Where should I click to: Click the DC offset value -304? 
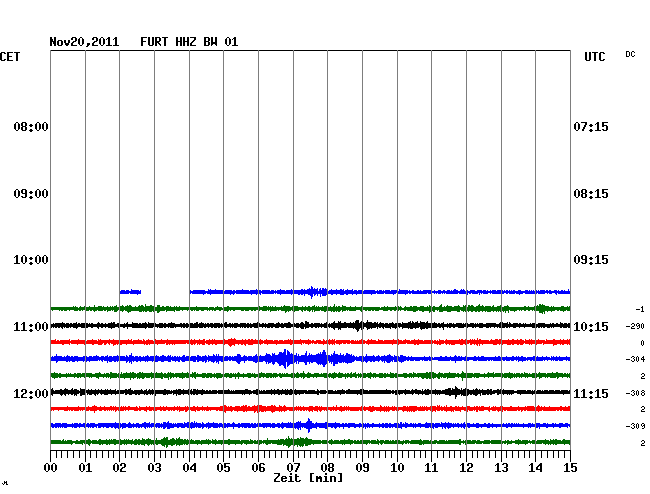click(635, 359)
